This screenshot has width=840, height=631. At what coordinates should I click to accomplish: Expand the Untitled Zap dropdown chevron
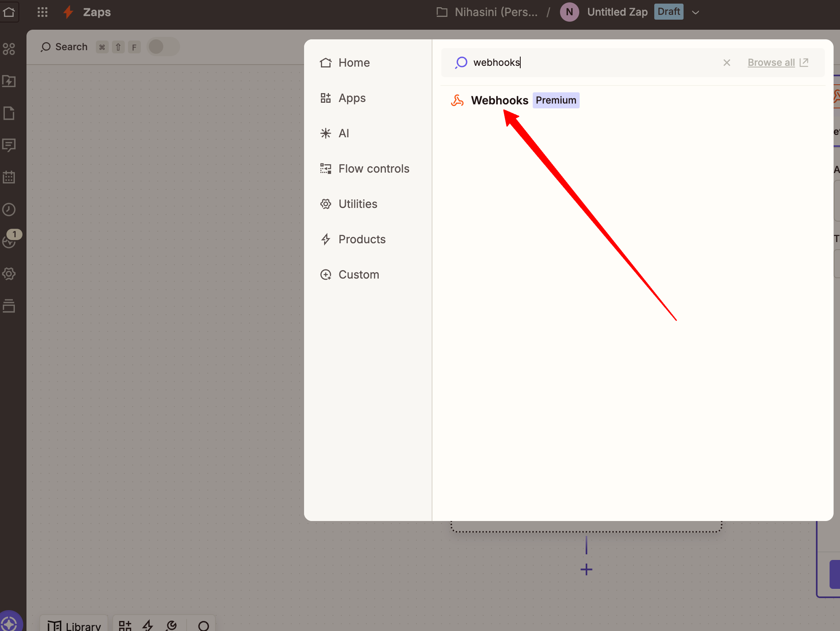click(696, 12)
